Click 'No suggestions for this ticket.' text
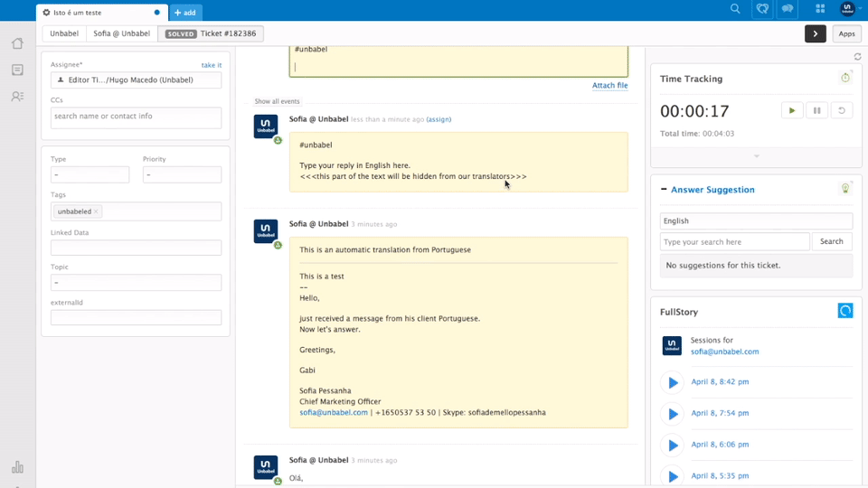Screen dimensions: 868x488 pyautogui.click(x=723, y=266)
